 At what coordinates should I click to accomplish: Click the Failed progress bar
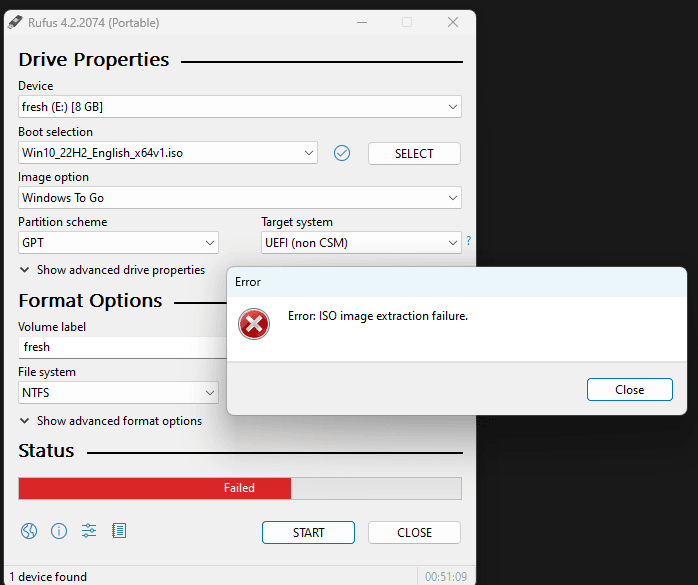point(240,488)
